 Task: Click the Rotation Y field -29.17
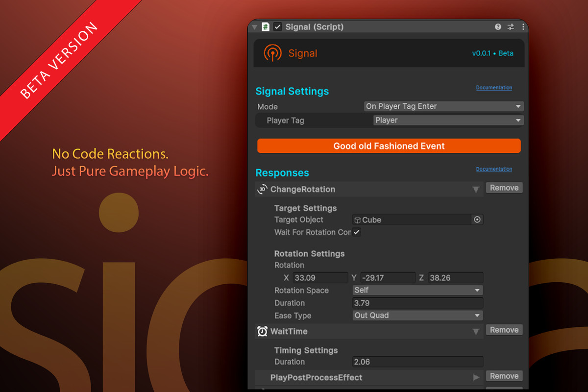pos(388,278)
